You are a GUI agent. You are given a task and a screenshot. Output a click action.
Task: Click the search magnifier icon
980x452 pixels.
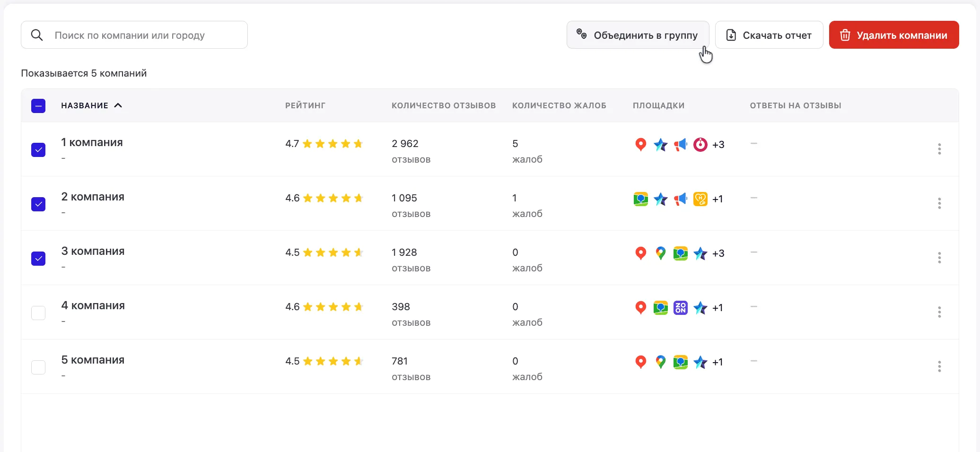37,35
